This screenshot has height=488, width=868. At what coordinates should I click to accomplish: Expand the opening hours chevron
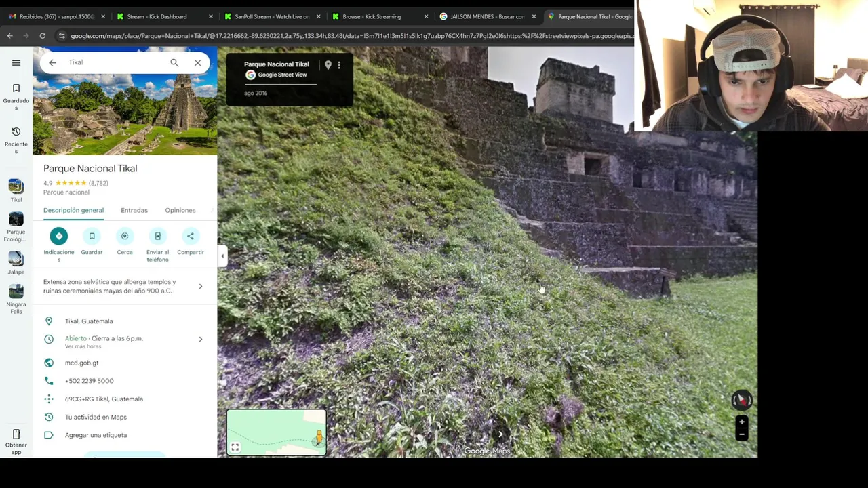pyautogui.click(x=201, y=339)
